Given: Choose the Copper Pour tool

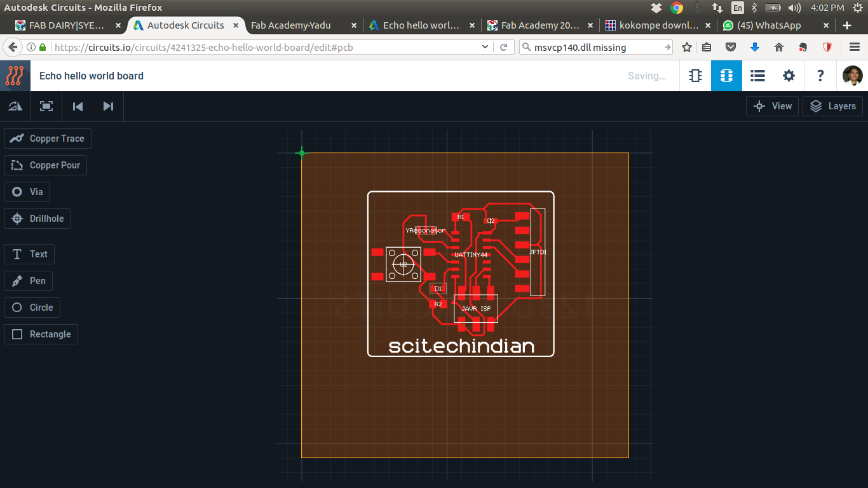Looking at the screenshot, I should point(46,165).
